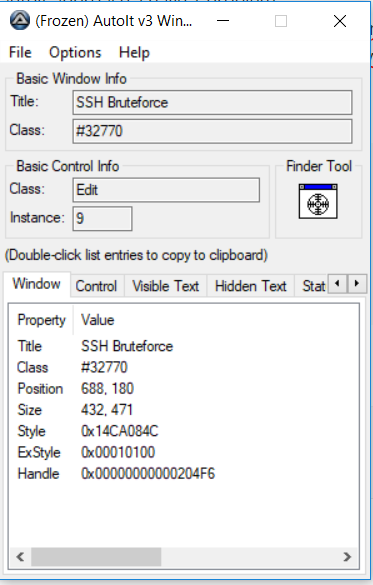Switch to the Hidden Text tab
This screenshot has width=373, height=585.
(251, 286)
